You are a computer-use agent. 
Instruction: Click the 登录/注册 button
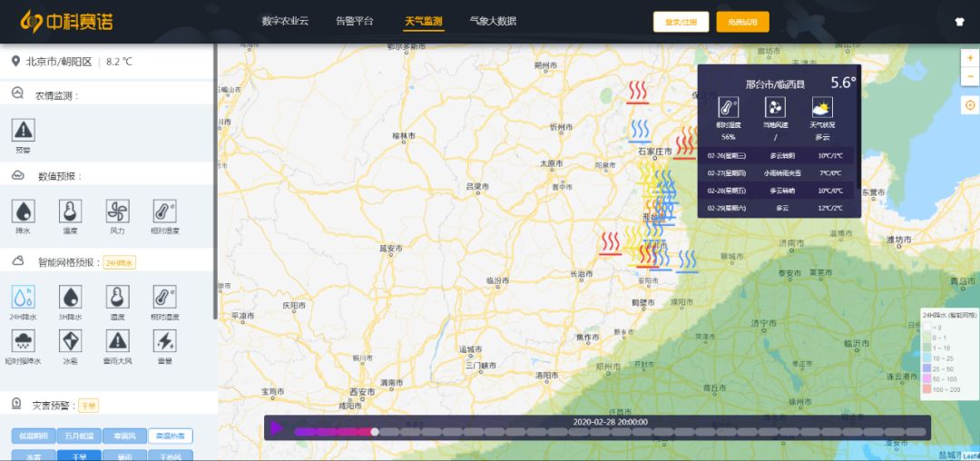681,22
